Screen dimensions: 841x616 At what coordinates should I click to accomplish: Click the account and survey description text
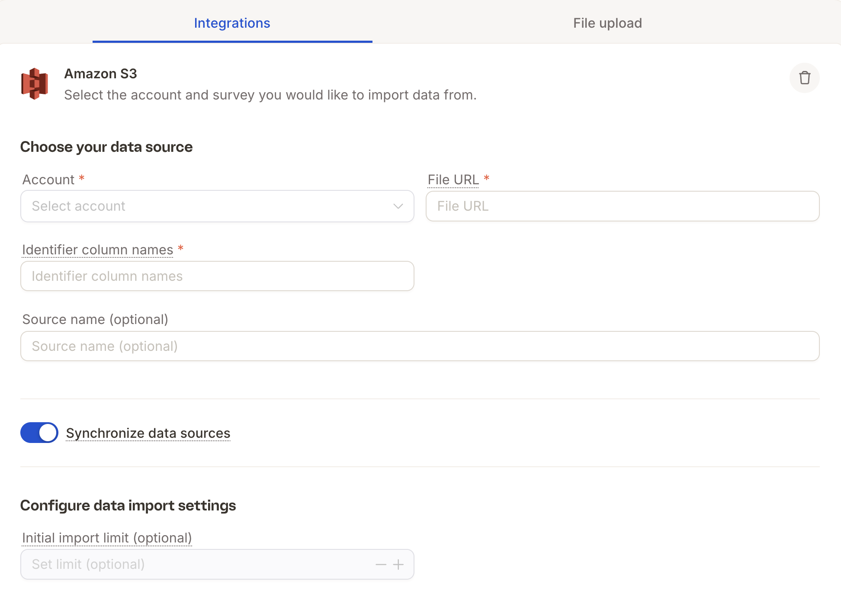[270, 95]
